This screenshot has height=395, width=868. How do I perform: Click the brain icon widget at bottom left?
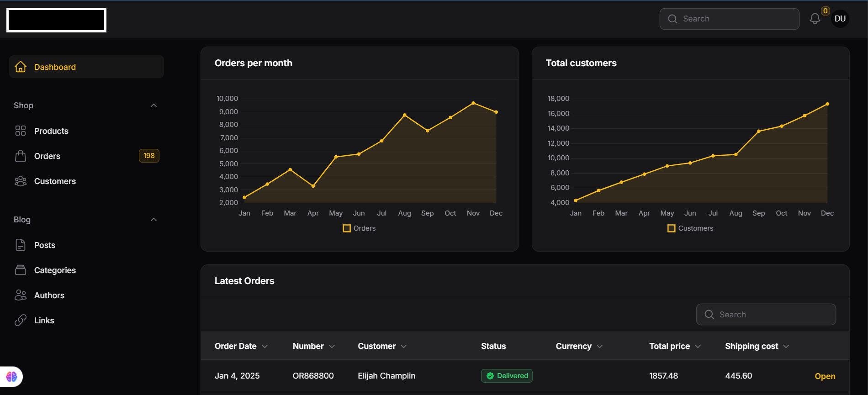[x=11, y=377]
